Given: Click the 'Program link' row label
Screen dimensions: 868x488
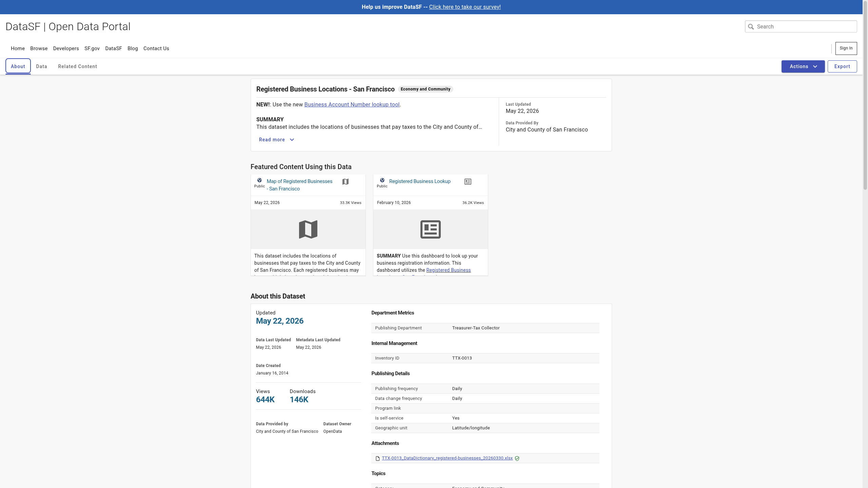Looking at the screenshot, I should tap(388, 408).
